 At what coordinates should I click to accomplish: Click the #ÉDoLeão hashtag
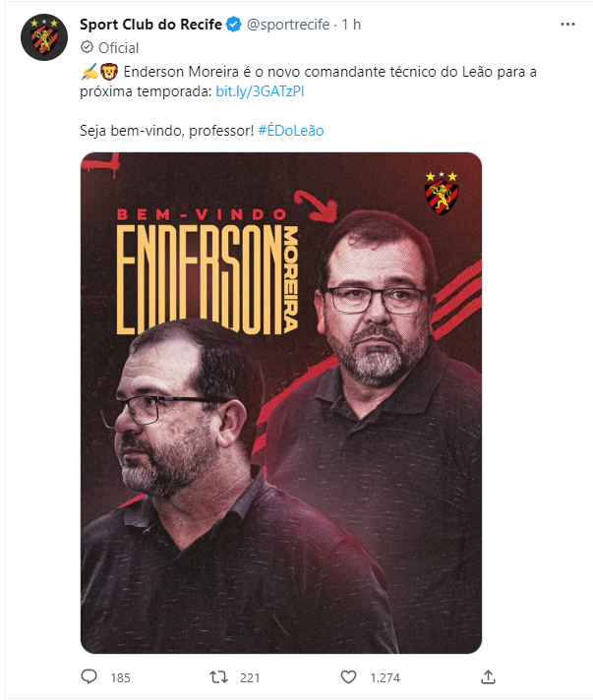(291, 131)
